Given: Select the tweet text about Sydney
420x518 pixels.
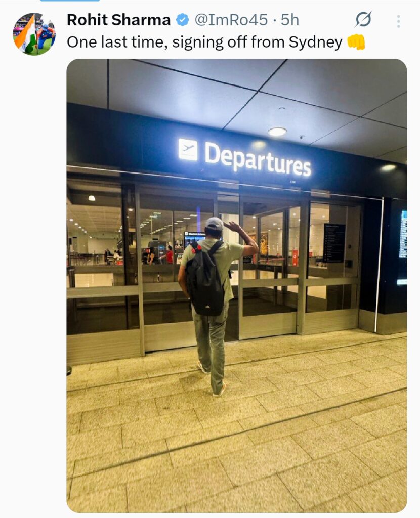Looking at the screenshot, I should 204,42.
